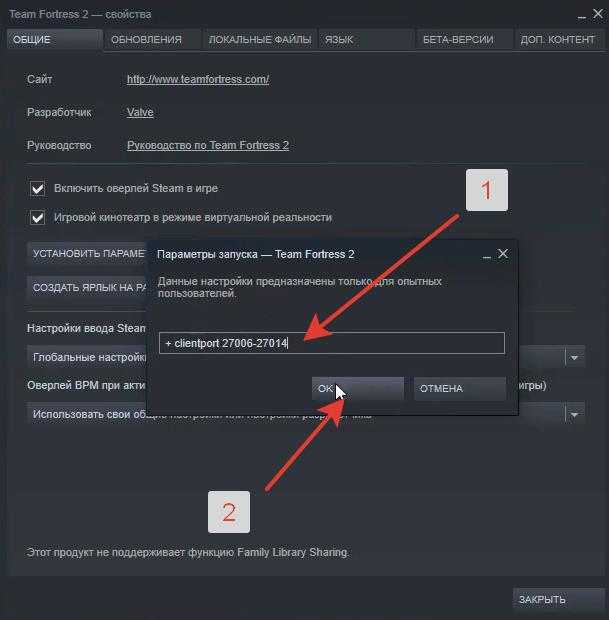The image size is (609, 620).
Task: Close the Параметры запуска dialog
Action: [503, 253]
